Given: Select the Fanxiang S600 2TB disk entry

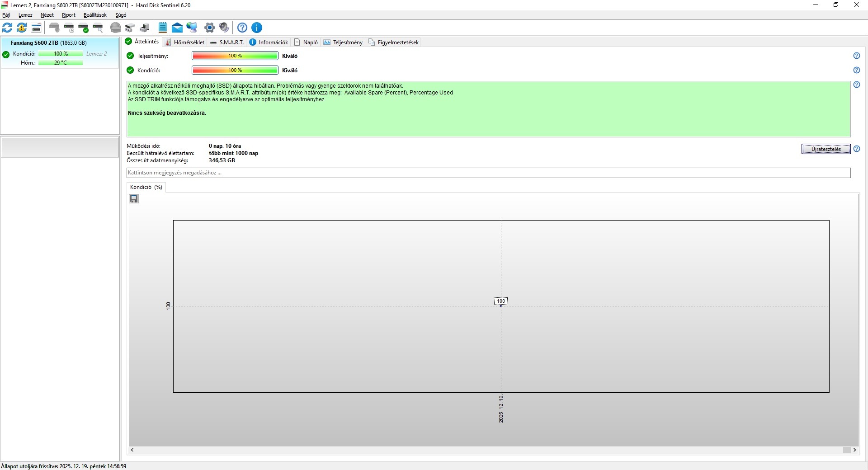Looking at the screenshot, I should click(x=60, y=53).
